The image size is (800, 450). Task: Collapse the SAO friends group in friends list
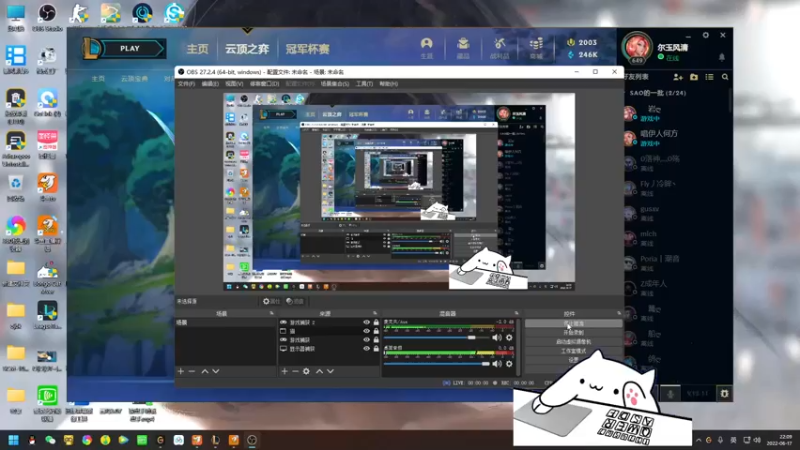[658, 93]
